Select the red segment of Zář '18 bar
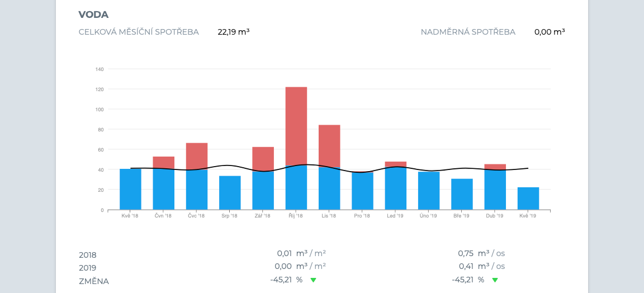The width and height of the screenshot is (644, 293). tap(263, 159)
